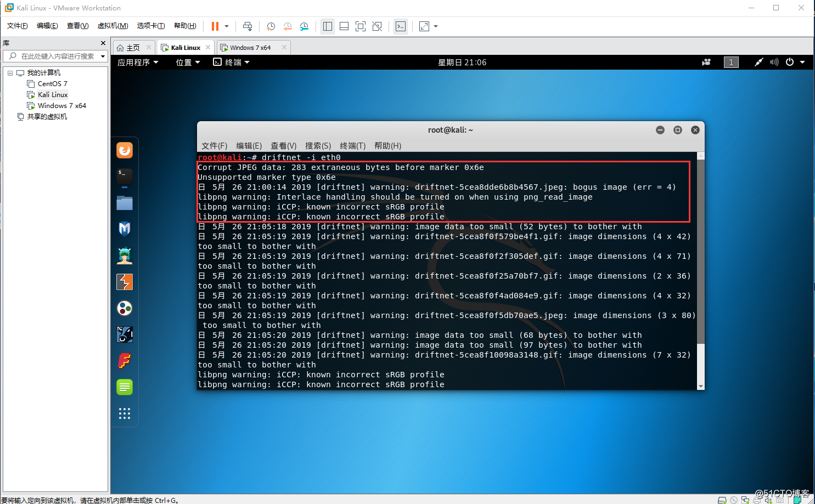Image resolution: width=815 pixels, height=504 pixels.
Task: Open the Files manager in Kali dock
Action: pyautogui.click(x=125, y=203)
